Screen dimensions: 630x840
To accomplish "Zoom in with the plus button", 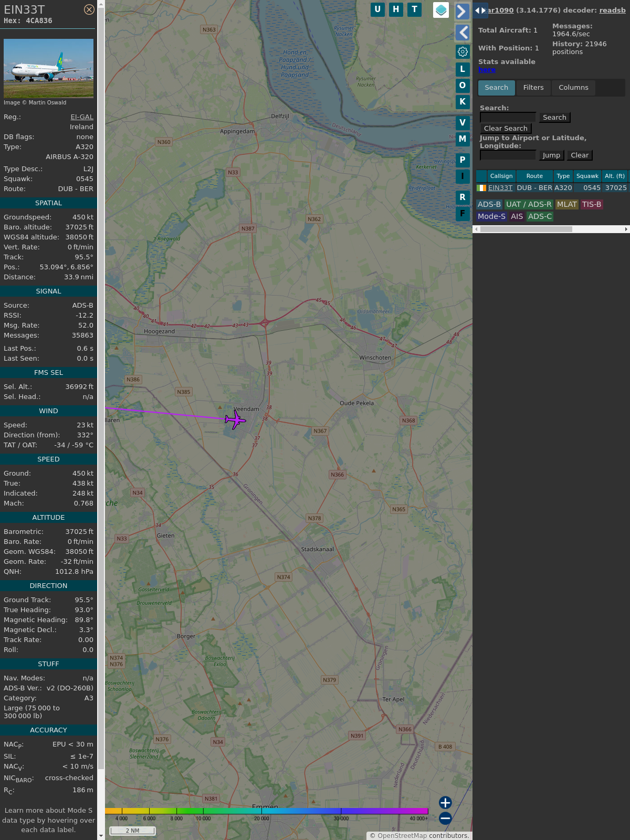I will (x=445, y=802).
